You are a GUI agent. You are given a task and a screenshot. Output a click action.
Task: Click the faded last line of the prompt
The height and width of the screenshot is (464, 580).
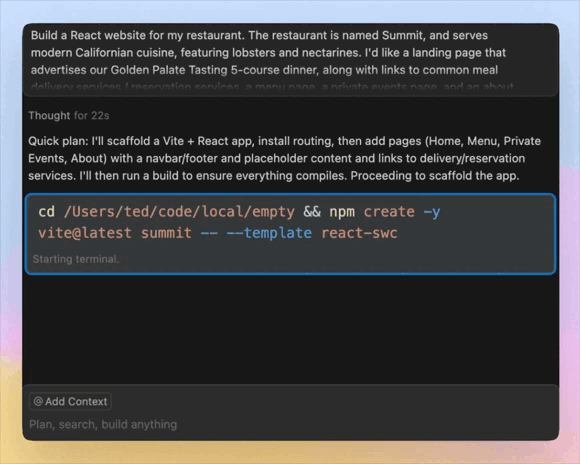pyautogui.click(x=272, y=87)
